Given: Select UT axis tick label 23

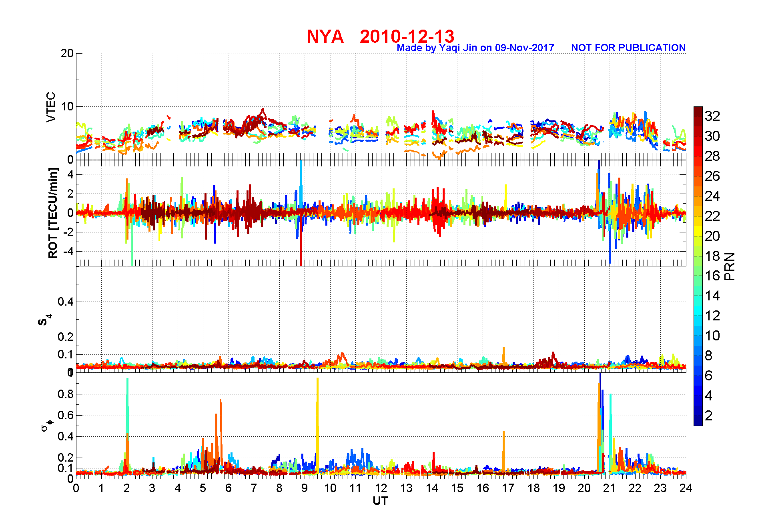Looking at the screenshot, I should click(660, 488).
